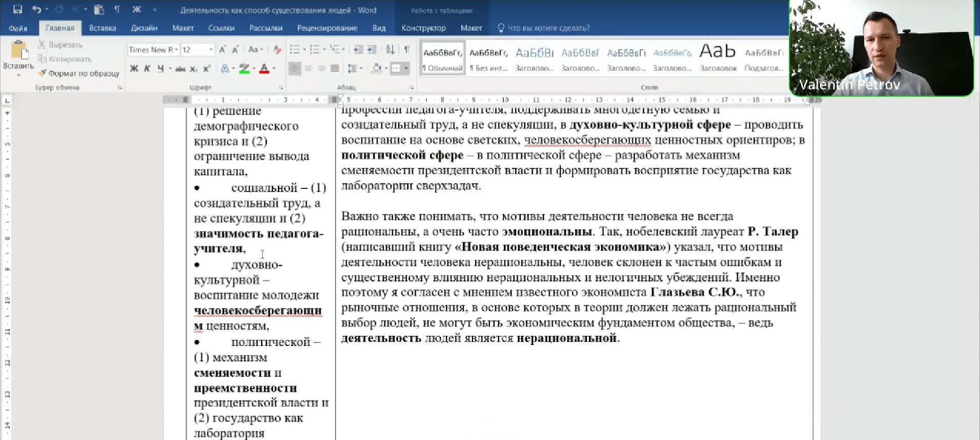The width and height of the screenshot is (980, 440).
Task: Toggle bold Ж in the Шрифт group
Action: click(134, 68)
